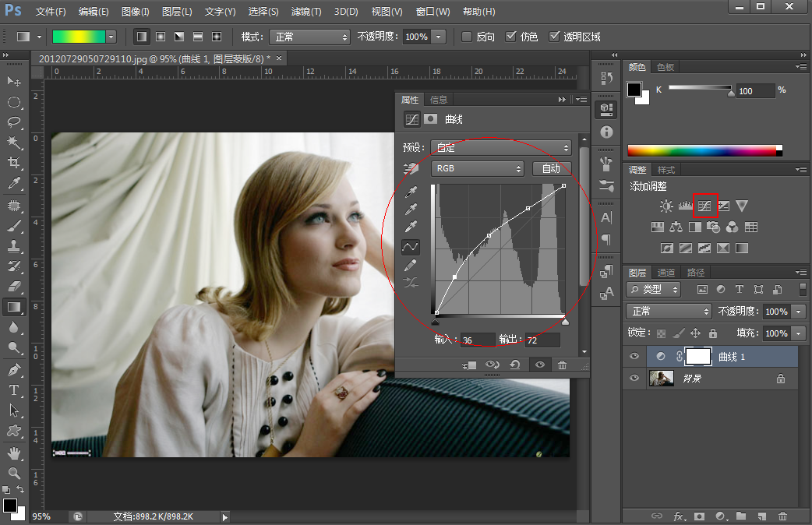
Task: Open the curves preset (预设) dropdown
Action: click(501, 147)
